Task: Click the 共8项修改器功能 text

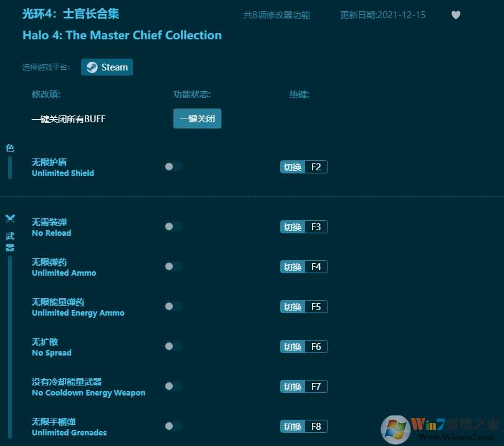Action: [276, 15]
